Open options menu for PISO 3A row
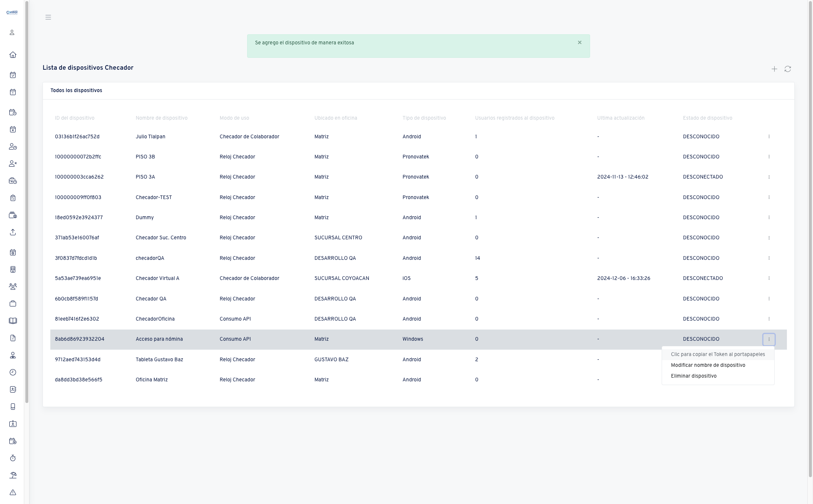 coord(769,177)
